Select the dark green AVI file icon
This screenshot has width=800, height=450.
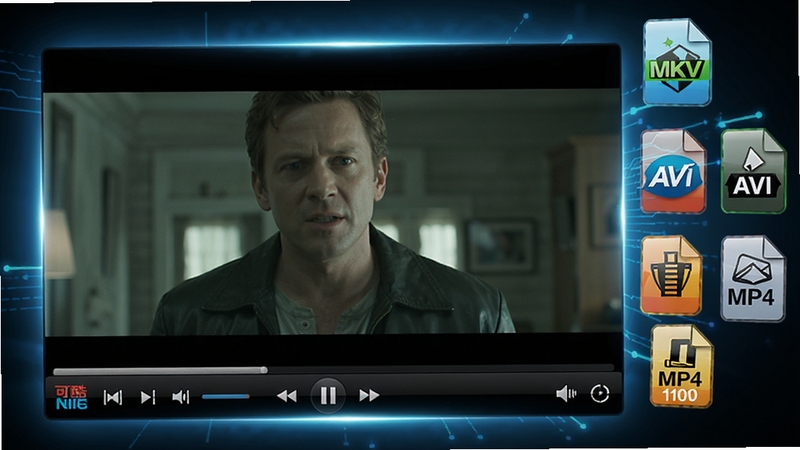click(753, 171)
